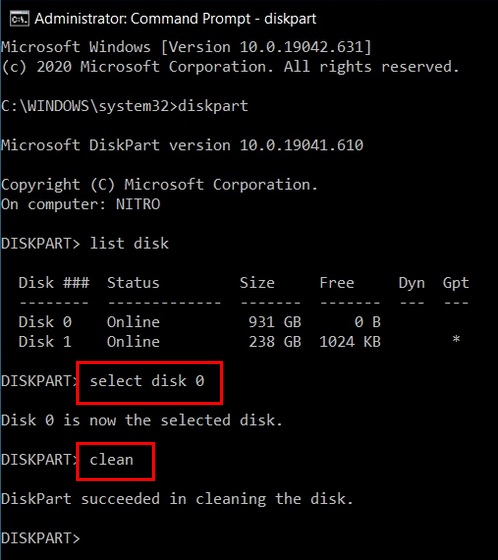Viewport: 498px width, 560px height.
Task: Click the window title 'Administrator: Command Prompt - diskpart'
Action: (x=175, y=19)
